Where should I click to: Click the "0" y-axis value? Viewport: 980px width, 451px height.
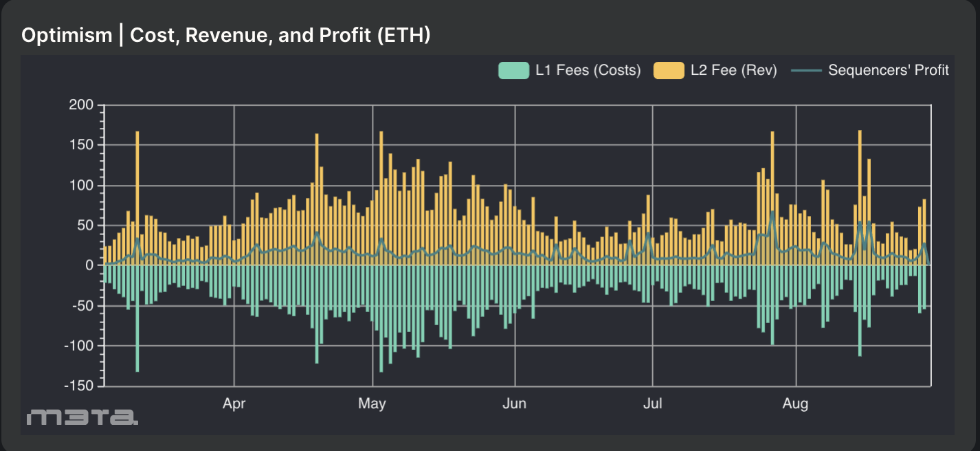pyautogui.click(x=89, y=265)
